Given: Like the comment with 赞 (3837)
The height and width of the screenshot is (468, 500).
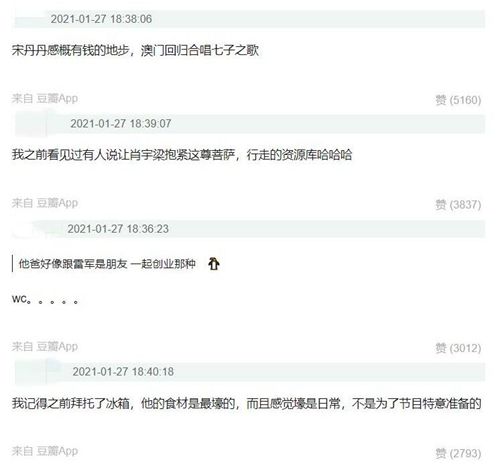Looking at the screenshot, I should 458,204.
